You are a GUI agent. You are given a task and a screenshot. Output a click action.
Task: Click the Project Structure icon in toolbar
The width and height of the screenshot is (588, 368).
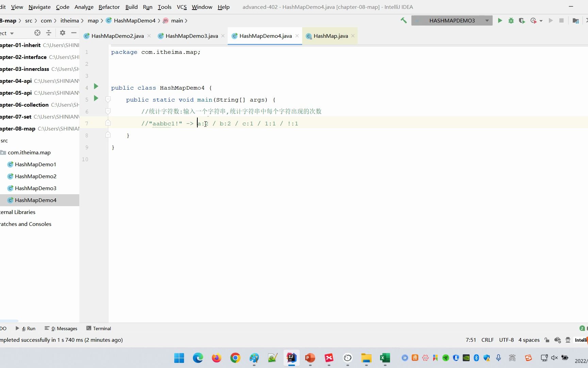pos(576,20)
